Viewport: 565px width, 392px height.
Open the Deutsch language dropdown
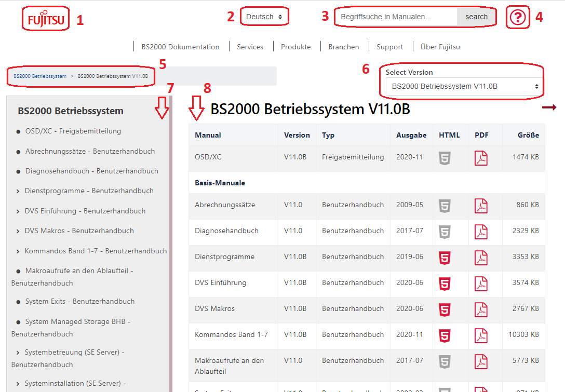click(264, 17)
